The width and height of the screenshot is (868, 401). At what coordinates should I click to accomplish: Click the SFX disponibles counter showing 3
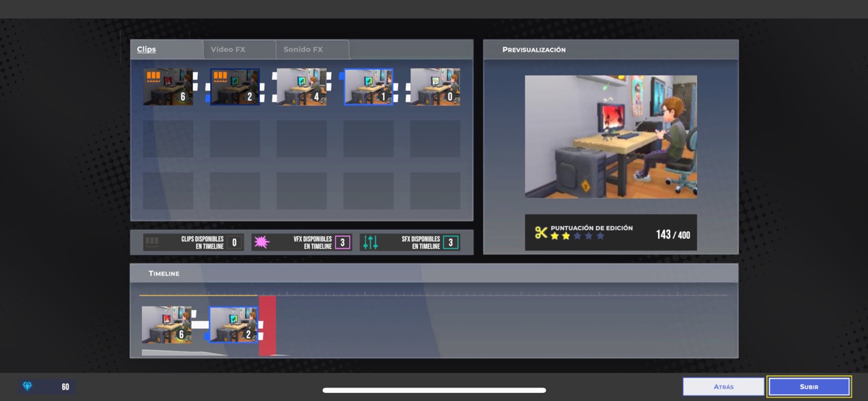pos(451,242)
